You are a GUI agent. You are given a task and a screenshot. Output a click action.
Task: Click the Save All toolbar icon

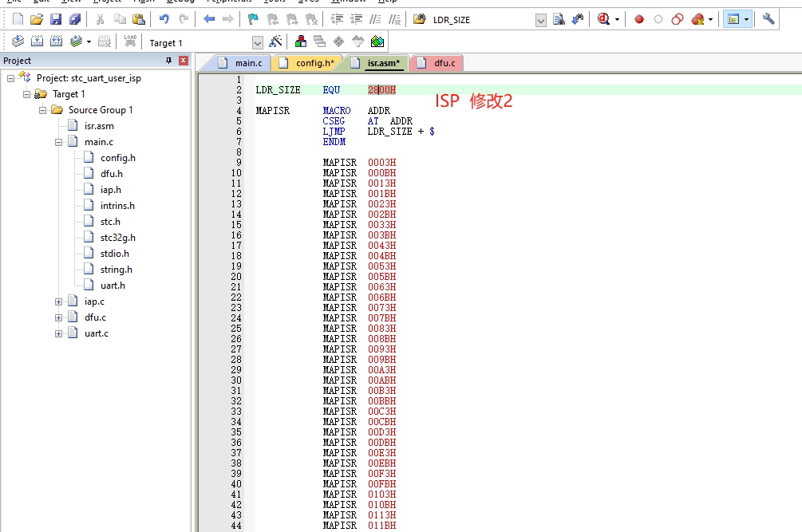click(x=75, y=19)
